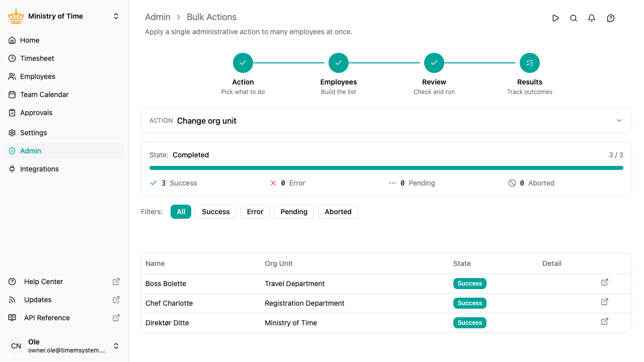Open Employees page in sidebar

64,76
